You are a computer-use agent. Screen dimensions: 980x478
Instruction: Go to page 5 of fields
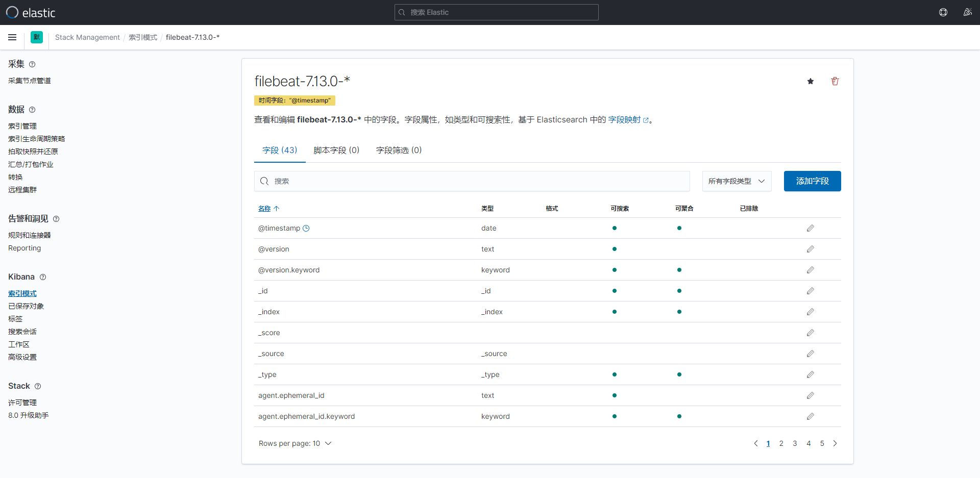pyautogui.click(x=822, y=443)
